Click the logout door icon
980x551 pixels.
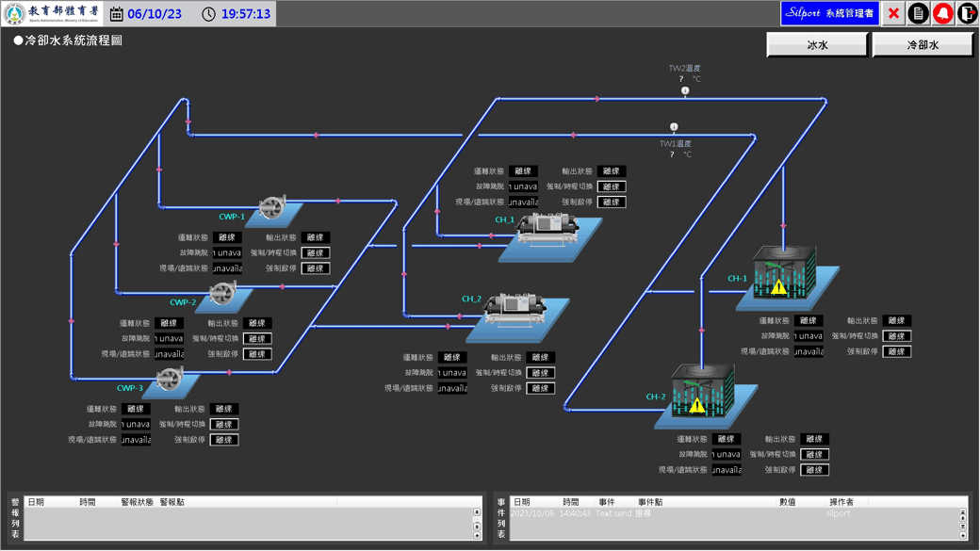[967, 13]
